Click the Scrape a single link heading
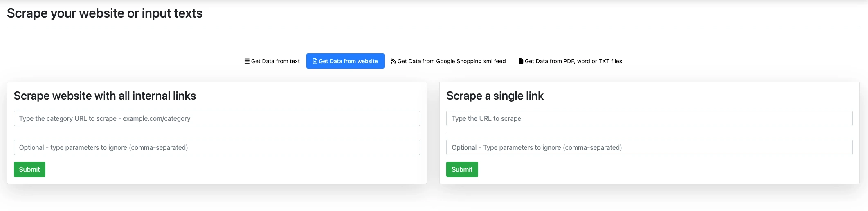This screenshot has height=211, width=868. (x=495, y=96)
